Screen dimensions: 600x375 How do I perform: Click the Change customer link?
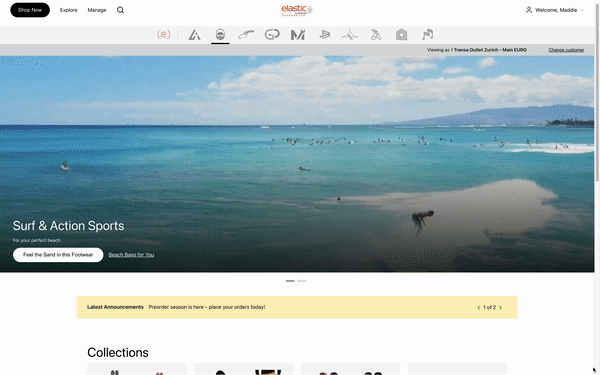pyautogui.click(x=566, y=50)
